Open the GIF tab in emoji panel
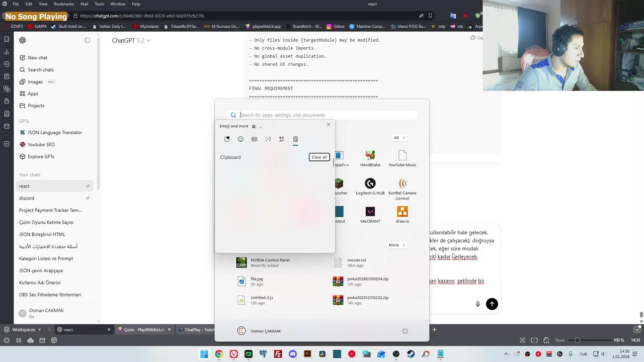Image resolution: width=644 pixels, height=362 pixels. pyautogui.click(x=254, y=139)
